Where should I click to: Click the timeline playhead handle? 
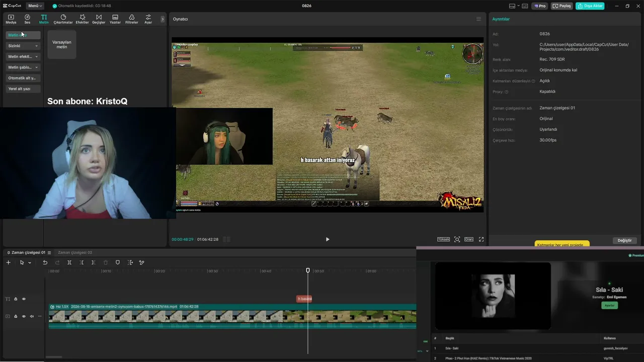pos(308,270)
